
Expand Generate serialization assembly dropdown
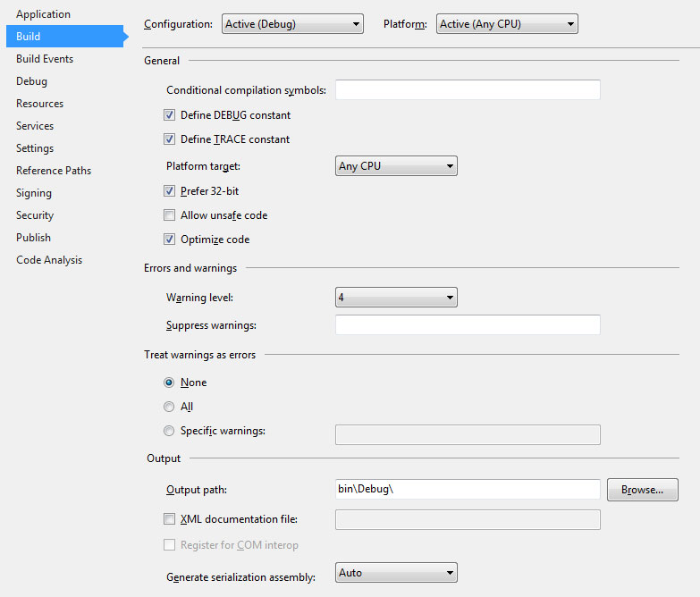tap(396, 573)
